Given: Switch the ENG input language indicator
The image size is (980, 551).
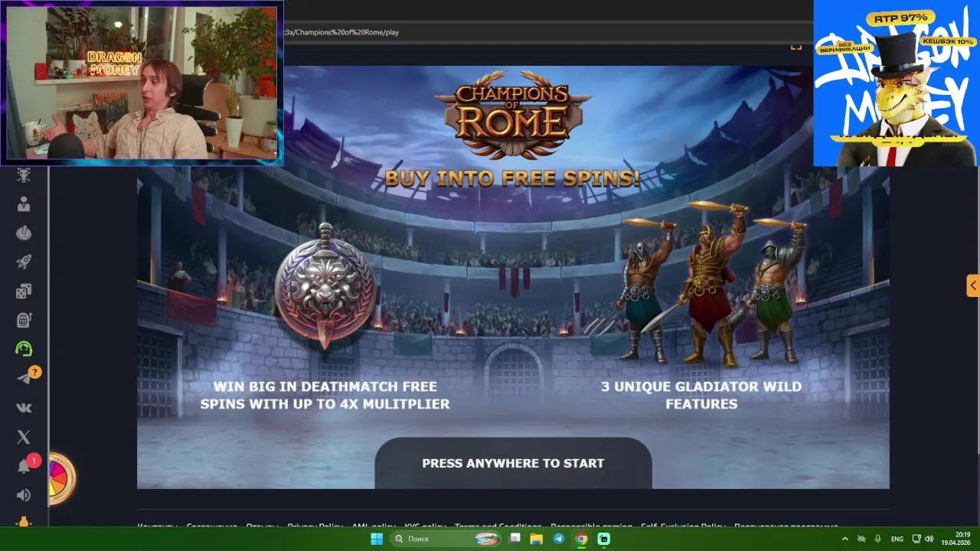Looking at the screenshot, I should [897, 539].
